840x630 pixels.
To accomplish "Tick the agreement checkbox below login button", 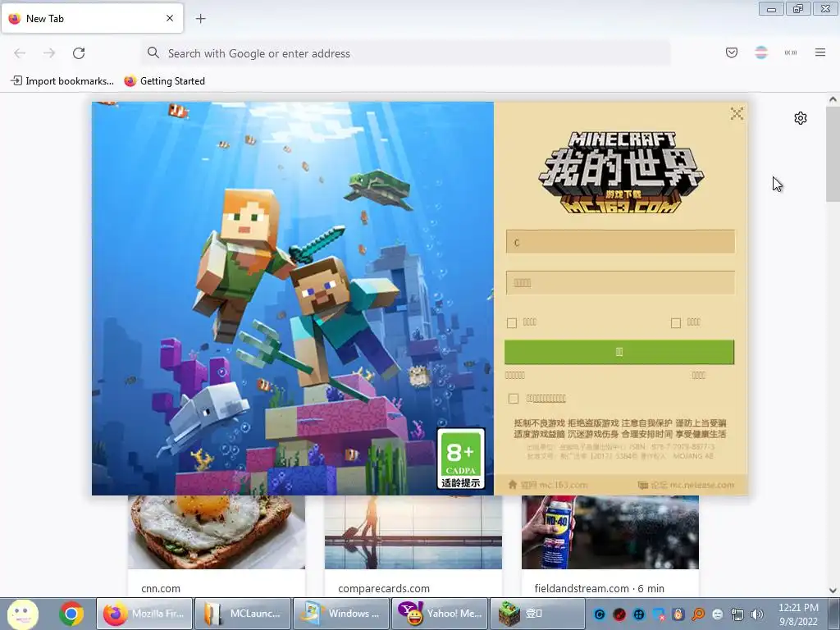I will 514,399.
